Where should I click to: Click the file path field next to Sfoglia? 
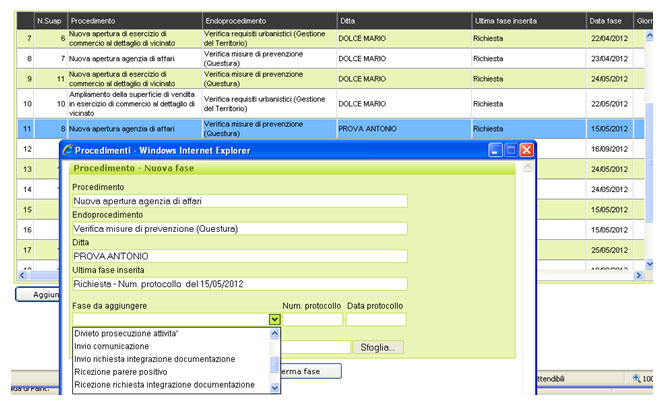pos(315,347)
